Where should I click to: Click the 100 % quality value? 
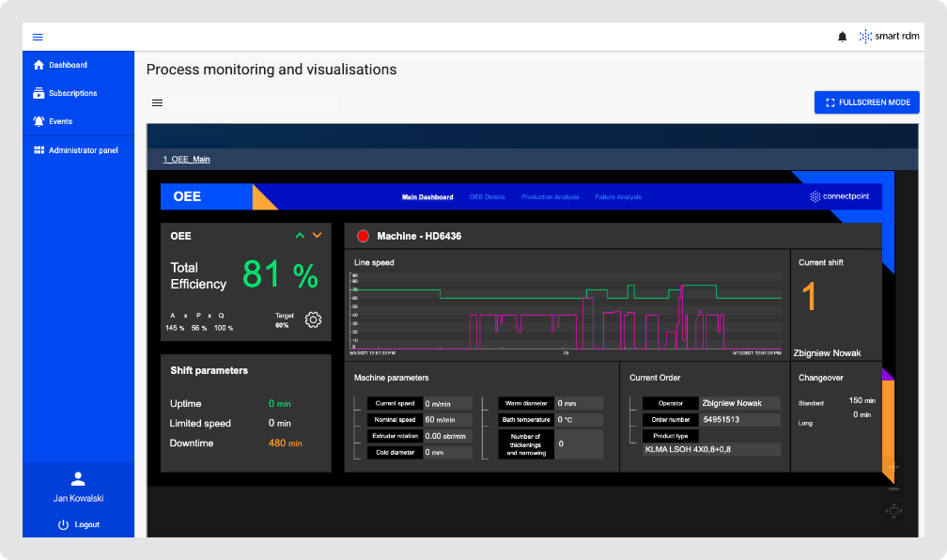click(x=224, y=328)
